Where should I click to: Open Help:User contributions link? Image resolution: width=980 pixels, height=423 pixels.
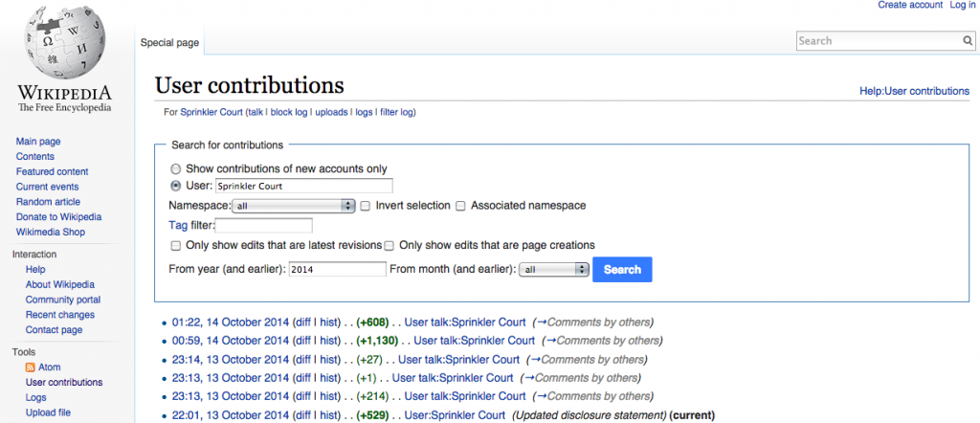pyautogui.click(x=914, y=92)
